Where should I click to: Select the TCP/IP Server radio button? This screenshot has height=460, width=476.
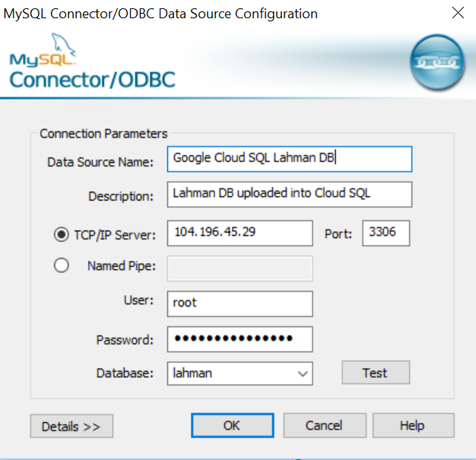pos(62,235)
